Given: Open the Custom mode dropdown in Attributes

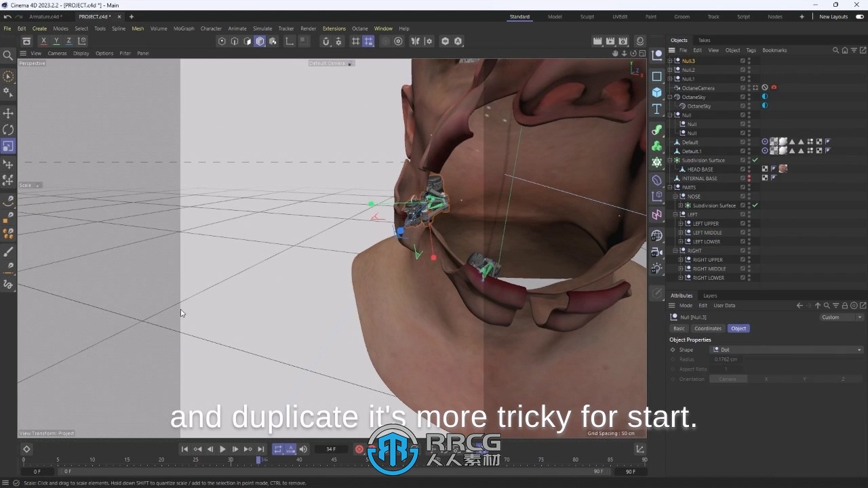Looking at the screenshot, I should click(842, 317).
